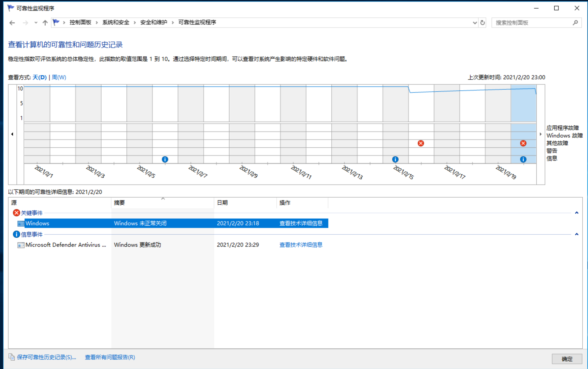
Task: Open recent locations dropdown arrow
Action: 36,23
